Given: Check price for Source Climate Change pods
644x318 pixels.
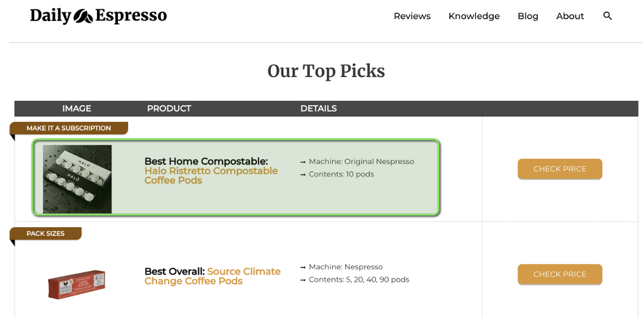Looking at the screenshot, I should tap(560, 275).
